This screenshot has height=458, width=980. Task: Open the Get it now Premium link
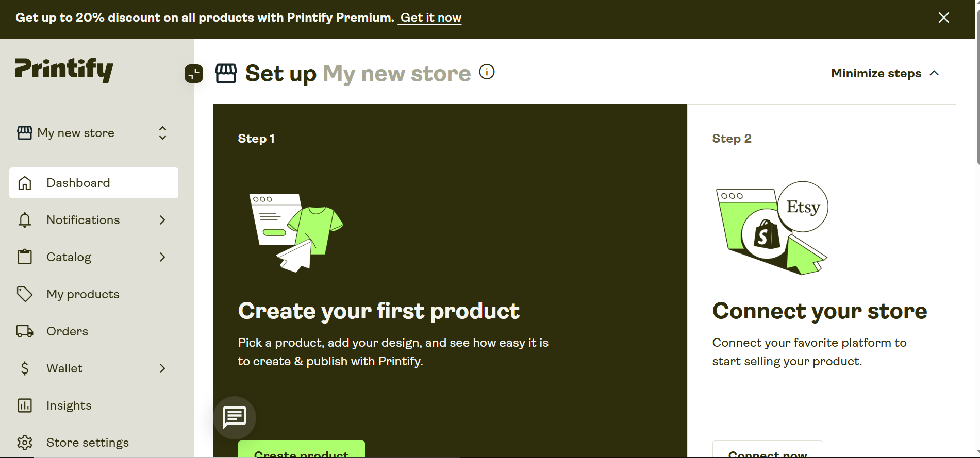point(429,18)
